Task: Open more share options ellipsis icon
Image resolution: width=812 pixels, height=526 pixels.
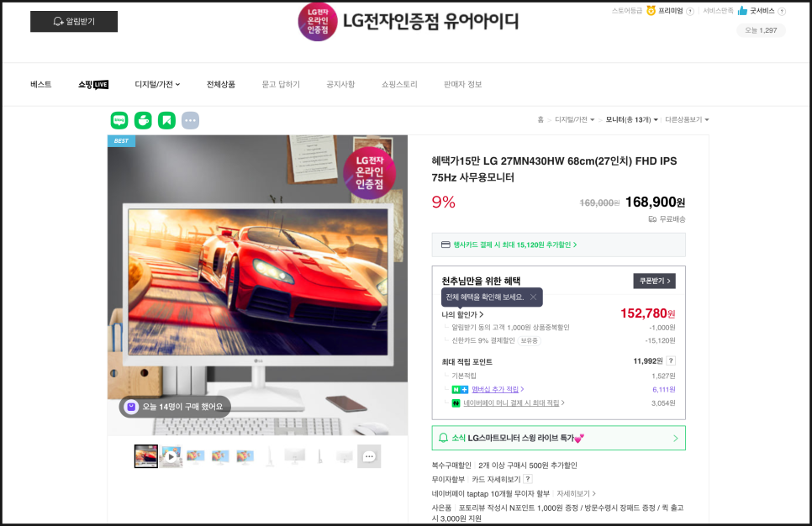Action: coord(190,121)
